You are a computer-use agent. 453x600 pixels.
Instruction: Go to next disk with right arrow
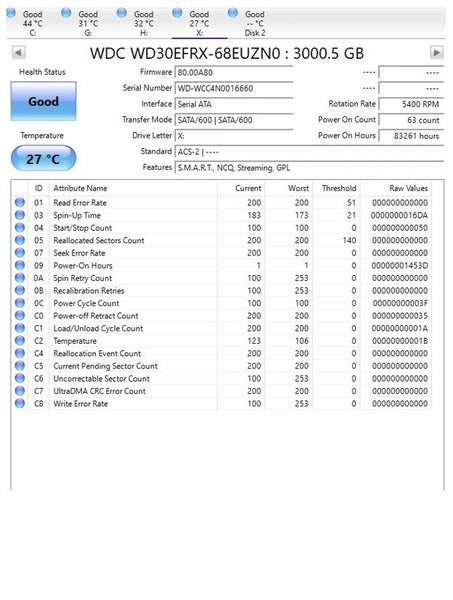(x=437, y=52)
